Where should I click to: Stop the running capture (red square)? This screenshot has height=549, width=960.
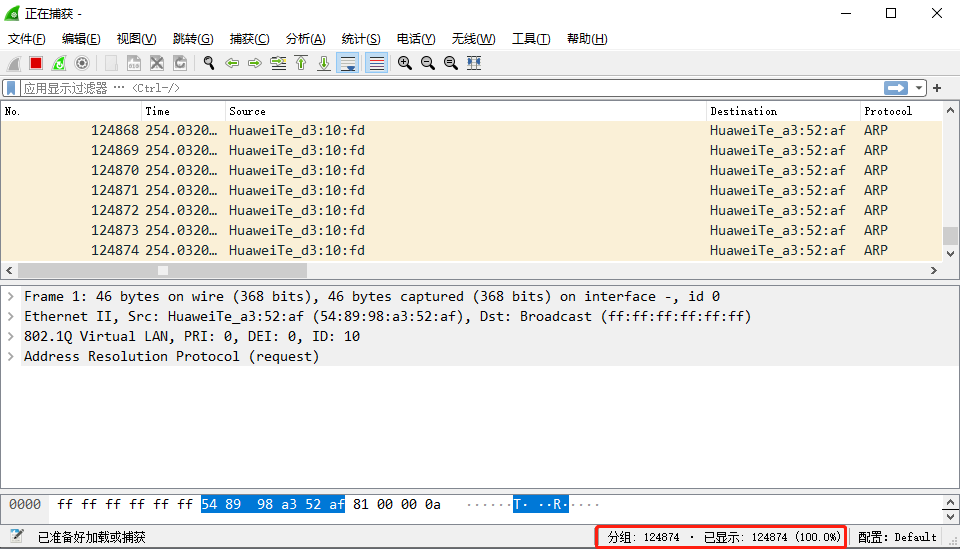coord(36,63)
